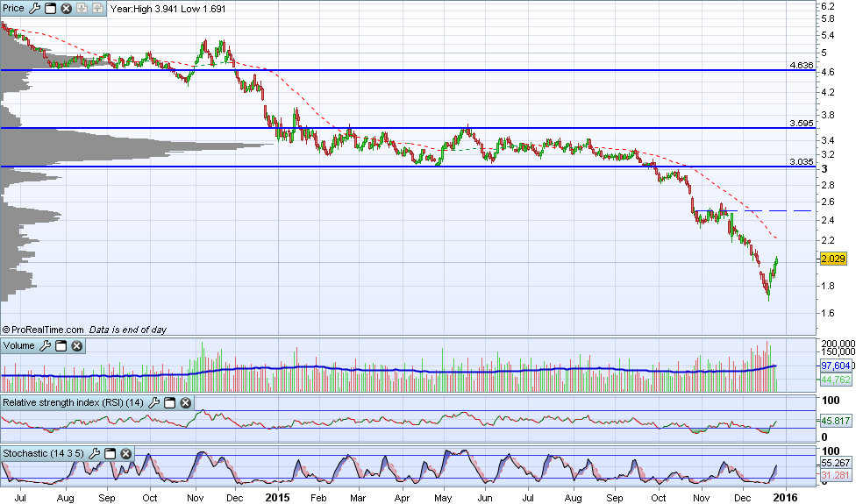The height and width of the screenshot is (504, 863).
Task: Click the Mar label on time axis
Action: pos(358,498)
